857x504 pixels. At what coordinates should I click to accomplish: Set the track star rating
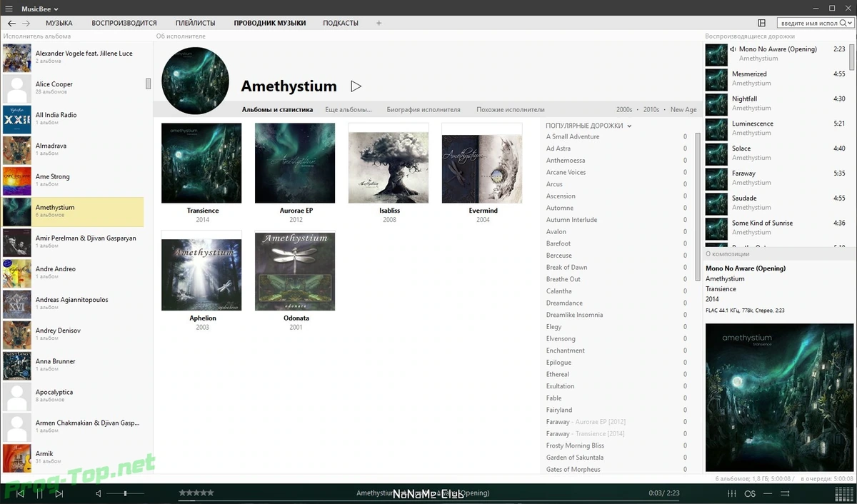[196, 493]
